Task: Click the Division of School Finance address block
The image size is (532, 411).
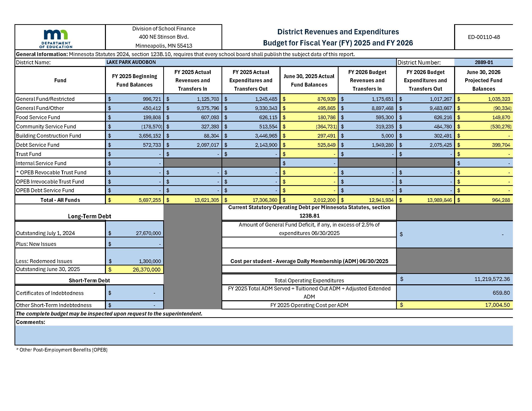Action: 164,38
